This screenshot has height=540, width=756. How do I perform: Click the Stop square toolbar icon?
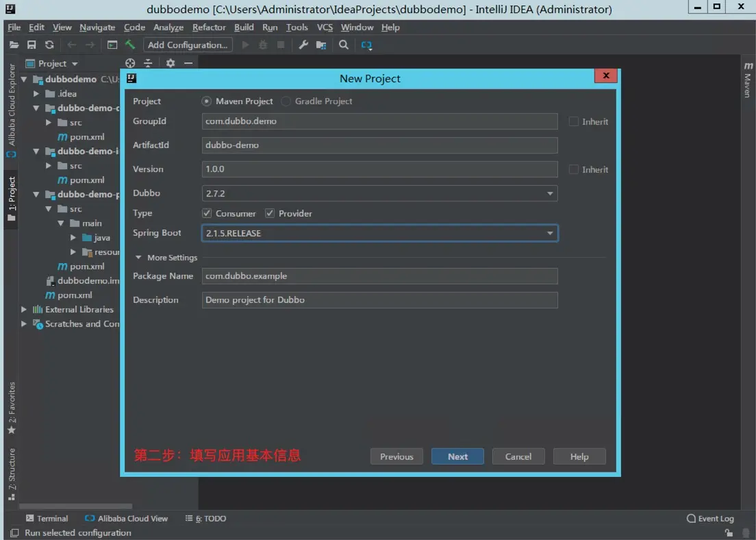281,45
